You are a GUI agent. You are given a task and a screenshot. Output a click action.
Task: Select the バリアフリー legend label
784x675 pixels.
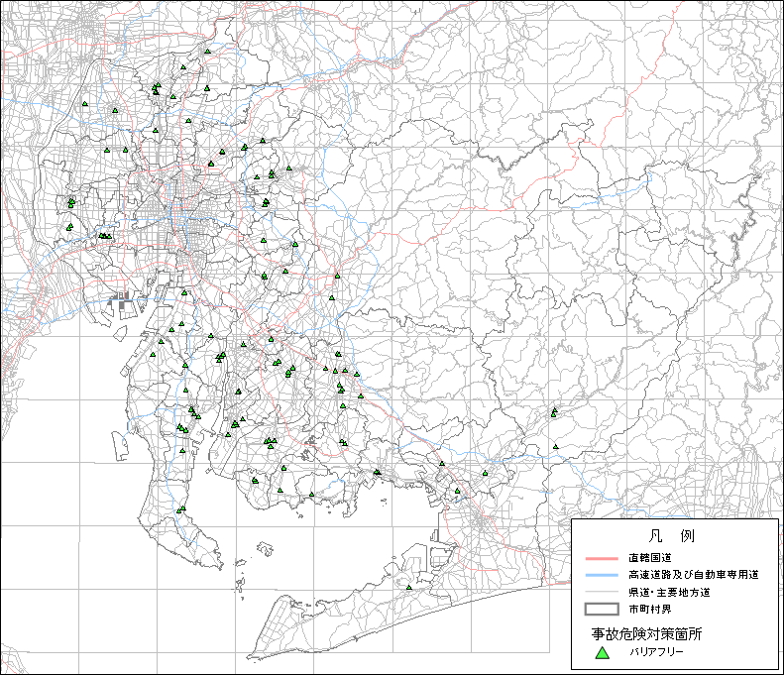coord(656,651)
